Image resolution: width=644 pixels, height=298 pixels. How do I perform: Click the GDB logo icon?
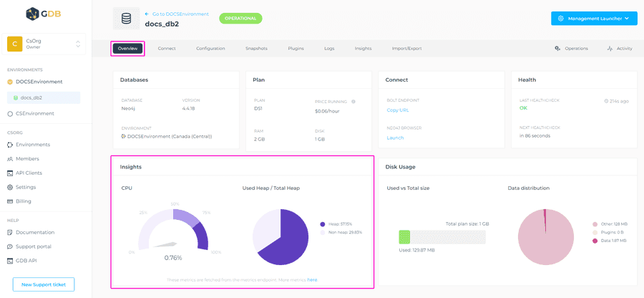point(32,14)
